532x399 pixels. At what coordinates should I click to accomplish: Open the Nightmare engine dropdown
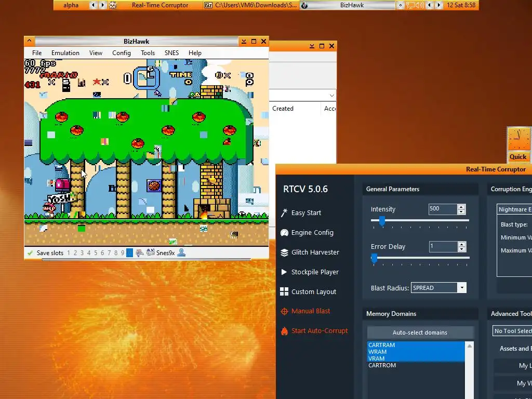[x=514, y=209]
